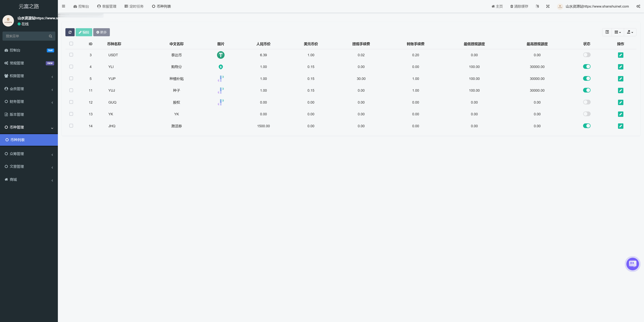Click the refresh table button
This screenshot has height=322, width=644.
click(x=70, y=32)
